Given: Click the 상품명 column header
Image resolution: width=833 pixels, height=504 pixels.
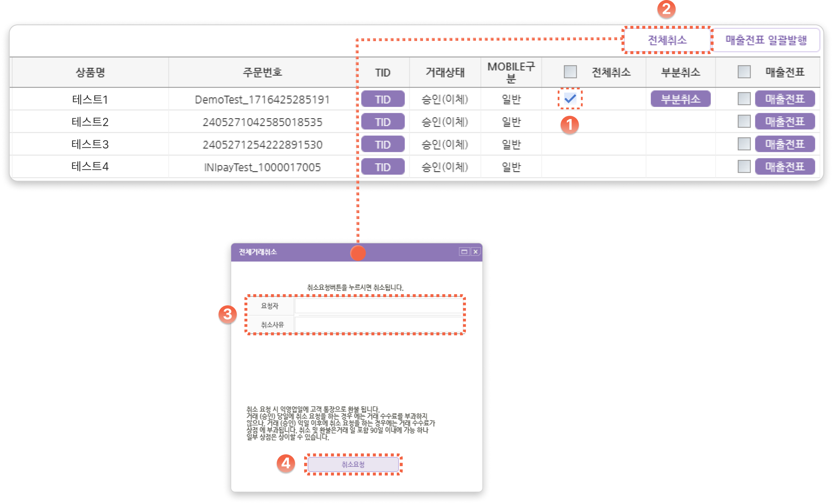Looking at the screenshot, I should (90, 72).
